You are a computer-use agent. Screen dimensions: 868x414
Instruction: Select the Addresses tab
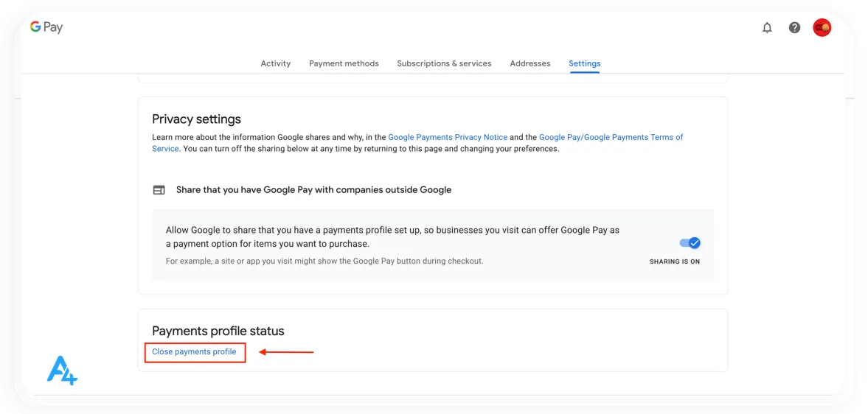pyautogui.click(x=530, y=63)
